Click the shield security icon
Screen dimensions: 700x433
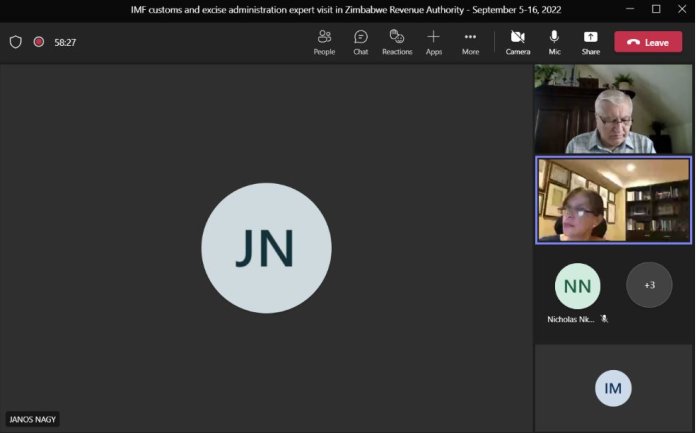(x=16, y=42)
